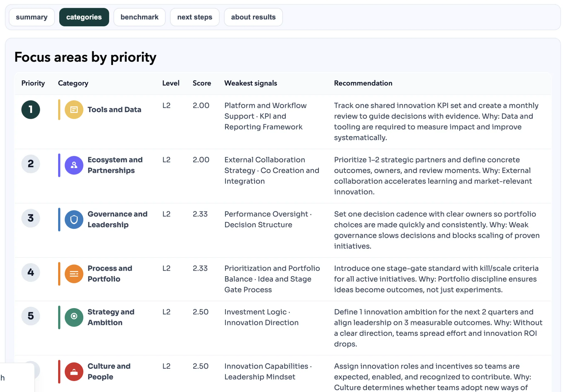The image size is (567, 392).
Task: Select the priority 2 badge
Action: 31,164
